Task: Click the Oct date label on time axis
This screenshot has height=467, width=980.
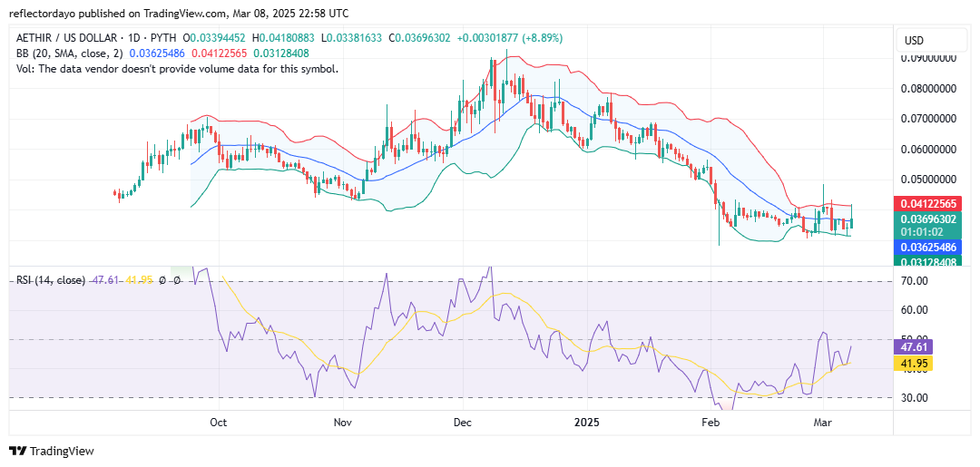Action: point(219,423)
